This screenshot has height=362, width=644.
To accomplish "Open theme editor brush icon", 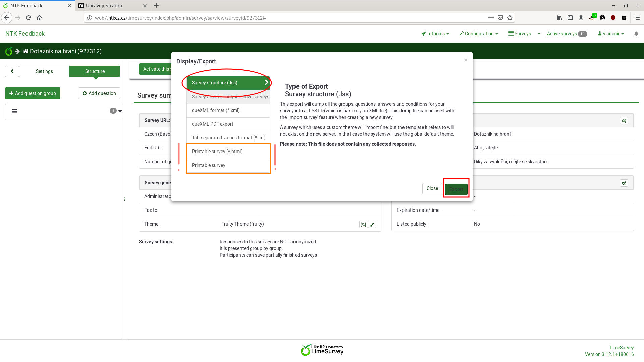I will pos(372,224).
